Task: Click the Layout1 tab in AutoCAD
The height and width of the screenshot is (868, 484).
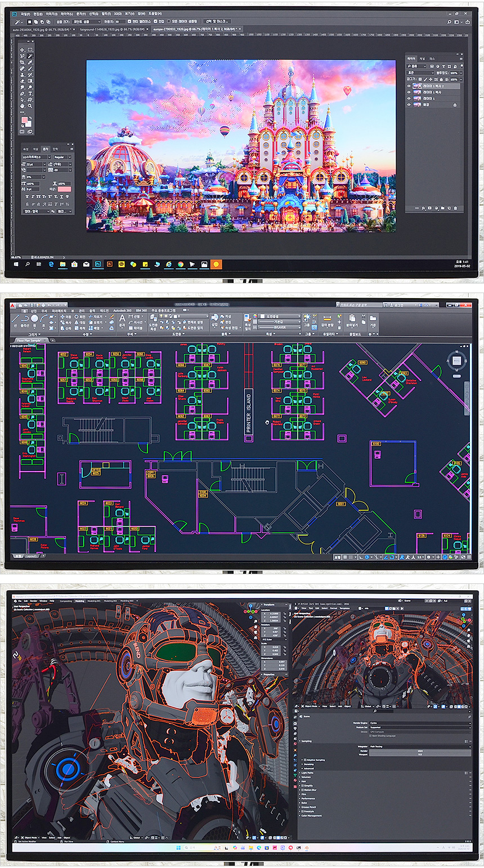Action: pyautogui.click(x=32, y=556)
